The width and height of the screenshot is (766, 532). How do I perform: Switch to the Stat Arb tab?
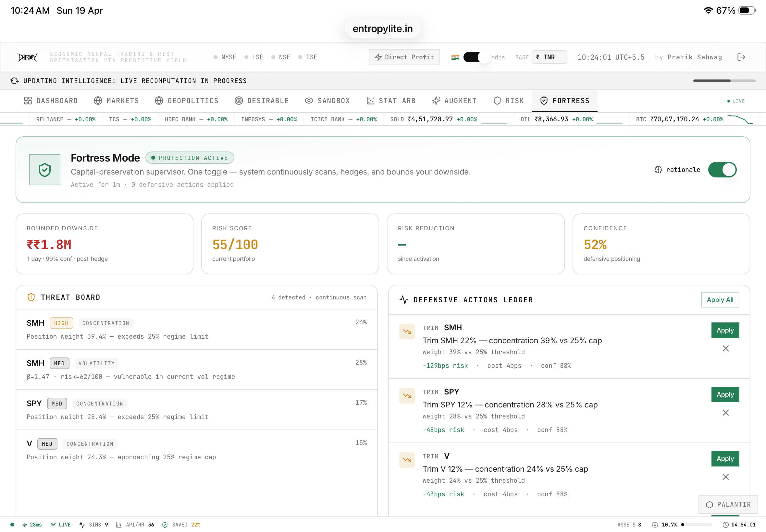coord(391,101)
